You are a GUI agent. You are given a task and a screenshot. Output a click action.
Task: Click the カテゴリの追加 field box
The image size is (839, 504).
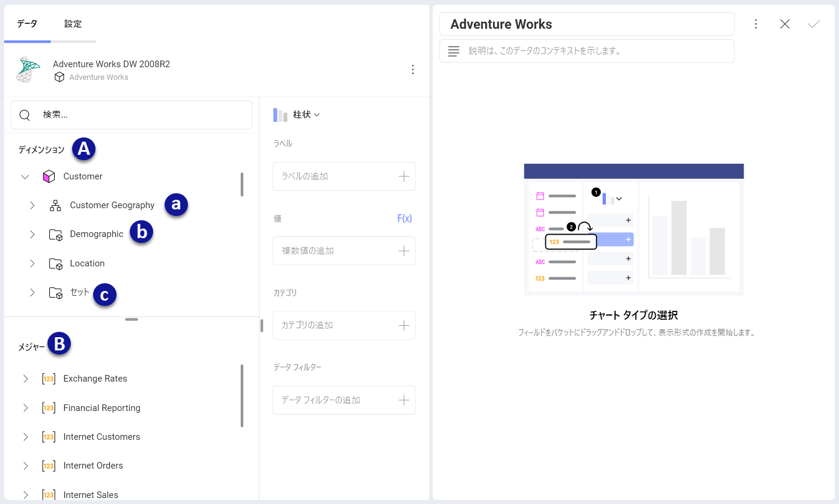344,325
